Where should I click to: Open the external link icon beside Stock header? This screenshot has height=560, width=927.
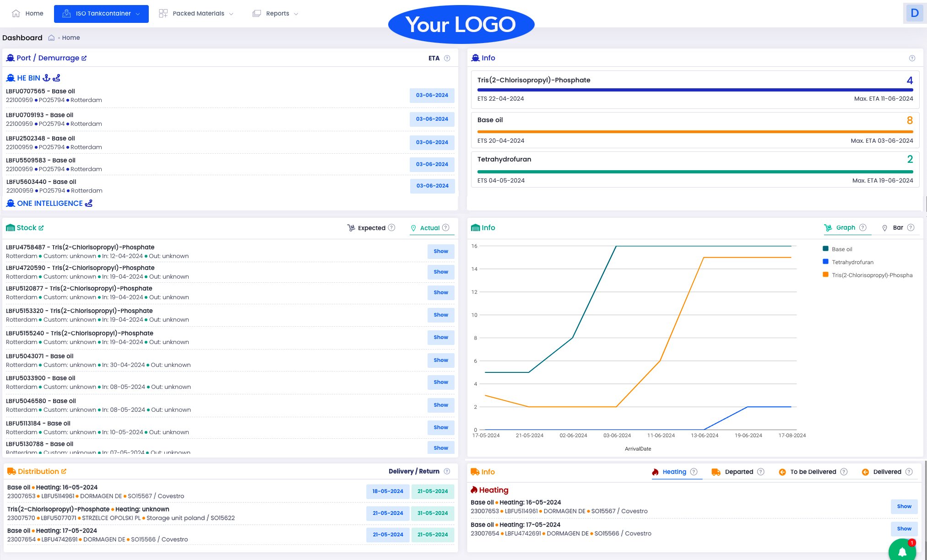[x=41, y=227]
